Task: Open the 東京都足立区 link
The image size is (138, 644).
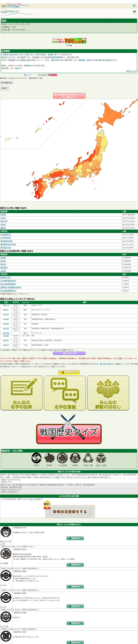Action: click(x=6, y=248)
